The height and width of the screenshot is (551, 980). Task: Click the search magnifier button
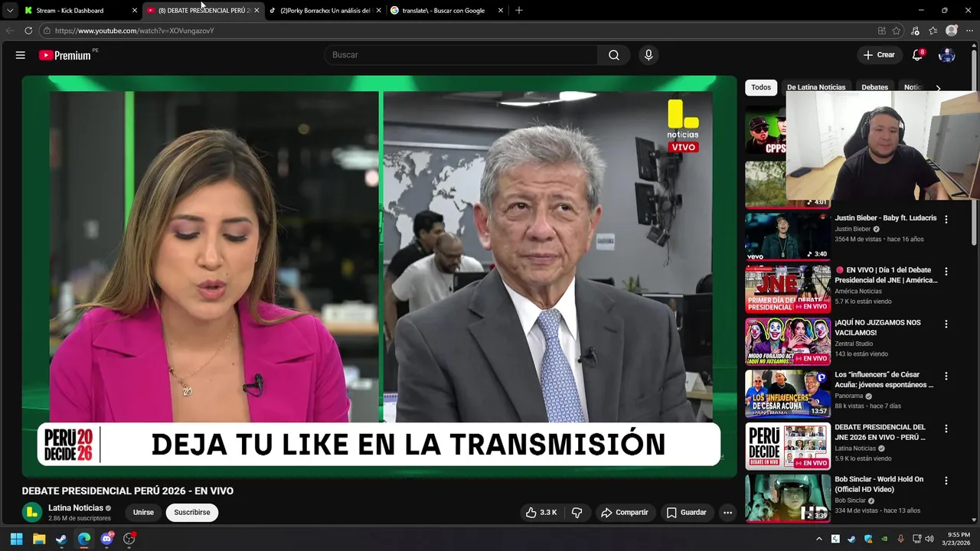614,55
